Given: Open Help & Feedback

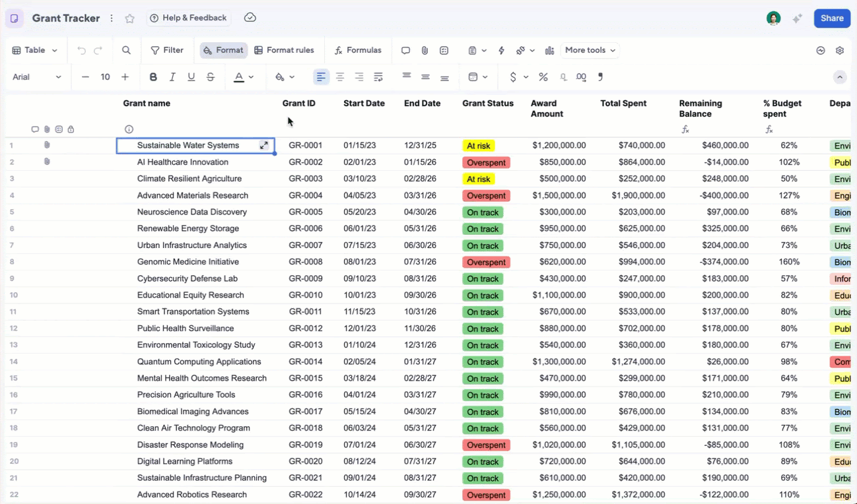Looking at the screenshot, I should tap(188, 18).
